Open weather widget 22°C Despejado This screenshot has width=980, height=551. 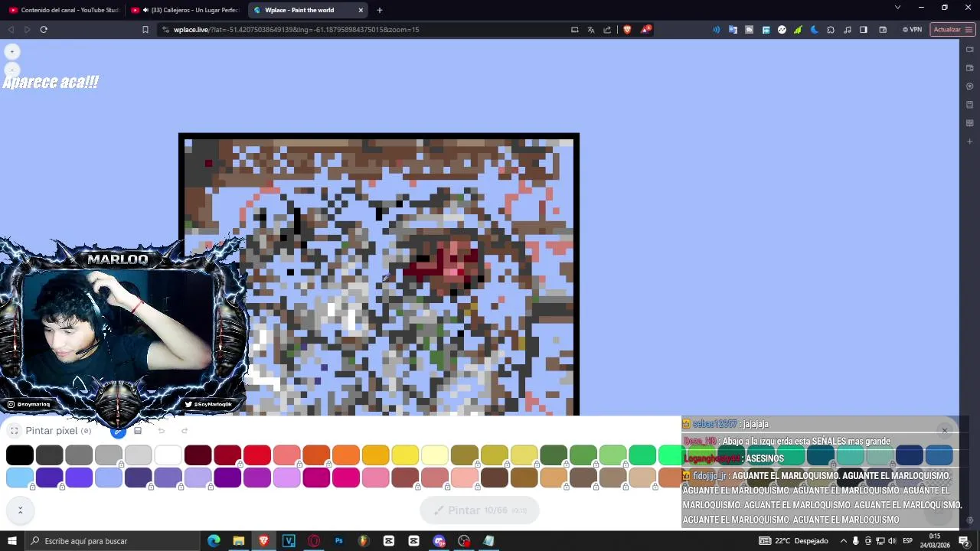pyautogui.click(x=793, y=541)
